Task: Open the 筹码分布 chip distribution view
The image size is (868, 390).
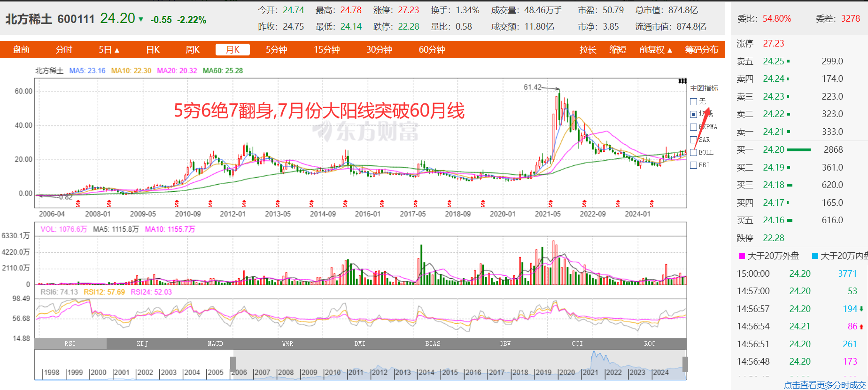Action: [702, 50]
